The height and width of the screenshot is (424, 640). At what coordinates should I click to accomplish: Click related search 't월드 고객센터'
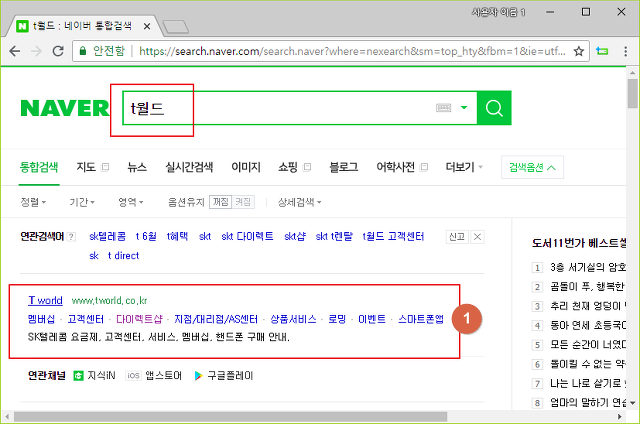click(x=393, y=236)
